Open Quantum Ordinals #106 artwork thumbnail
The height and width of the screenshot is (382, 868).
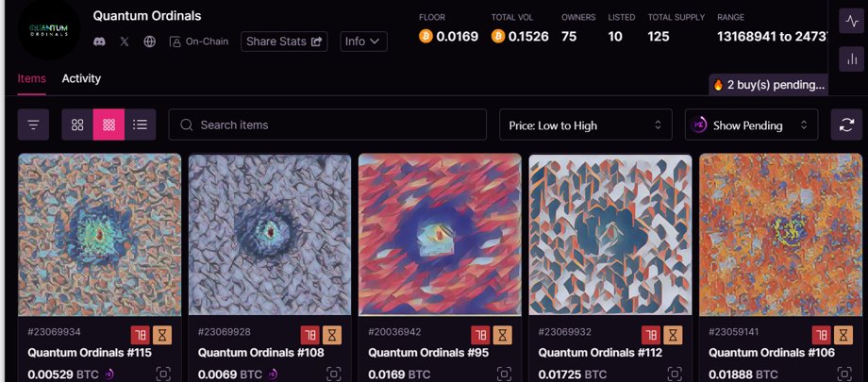pos(780,235)
